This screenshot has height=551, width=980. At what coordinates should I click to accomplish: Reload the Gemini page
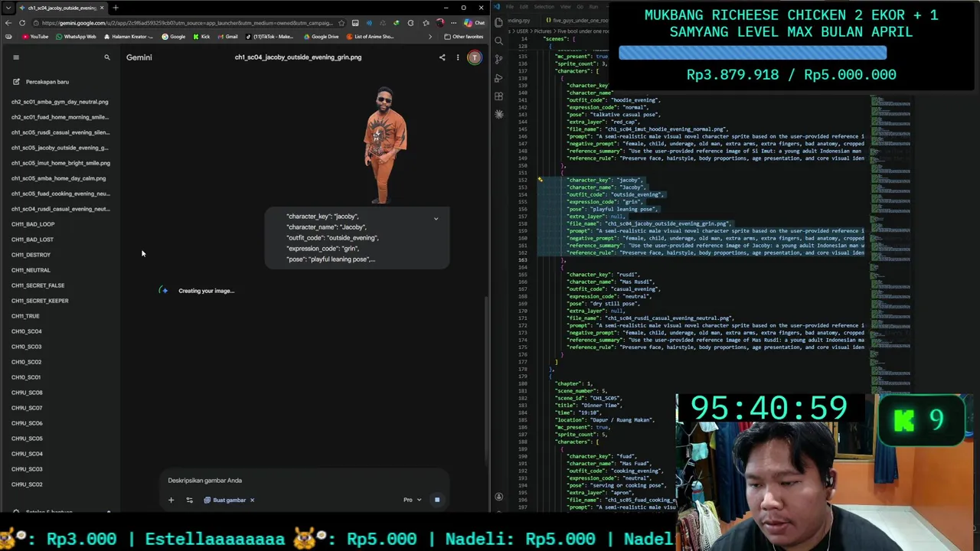click(x=22, y=23)
